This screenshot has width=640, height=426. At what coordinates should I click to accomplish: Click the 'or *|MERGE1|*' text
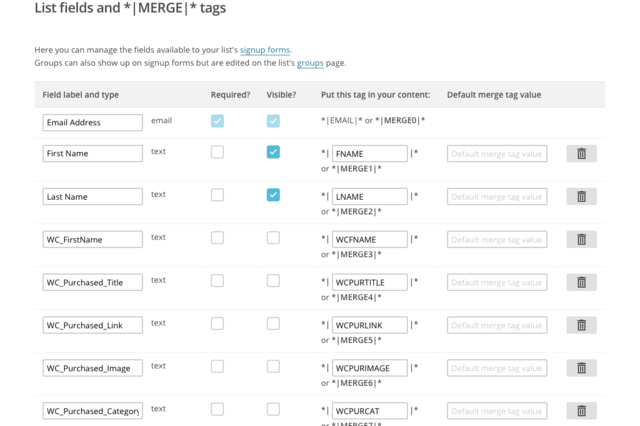point(351,169)
